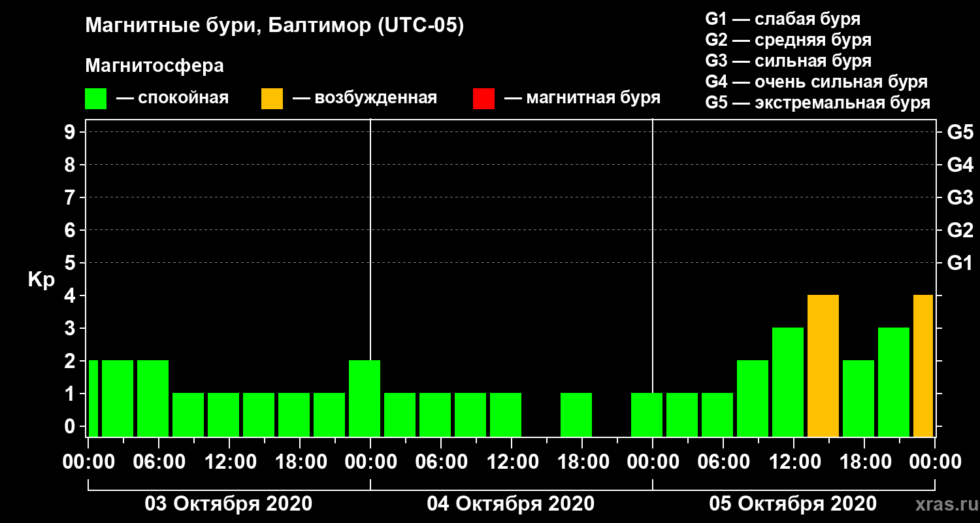Click the G1 storm level label on right axis
The height and width of the screenshot is (523, 980).
[x=960, y=263]
